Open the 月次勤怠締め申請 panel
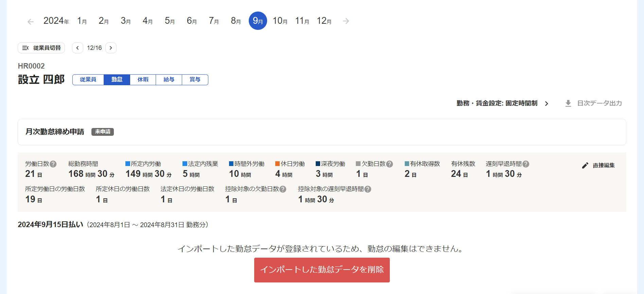 click(322, 132)
